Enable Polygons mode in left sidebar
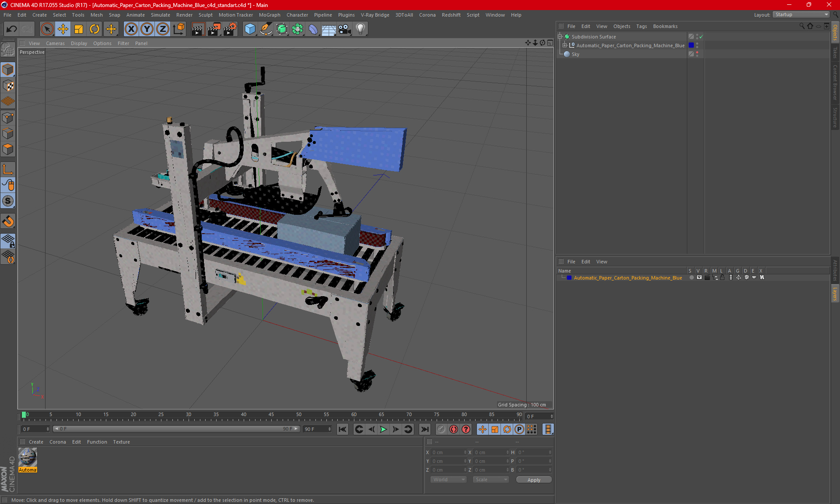Viewport: 840px width, 504px height. pyautogui.click(x=8, y=149)
